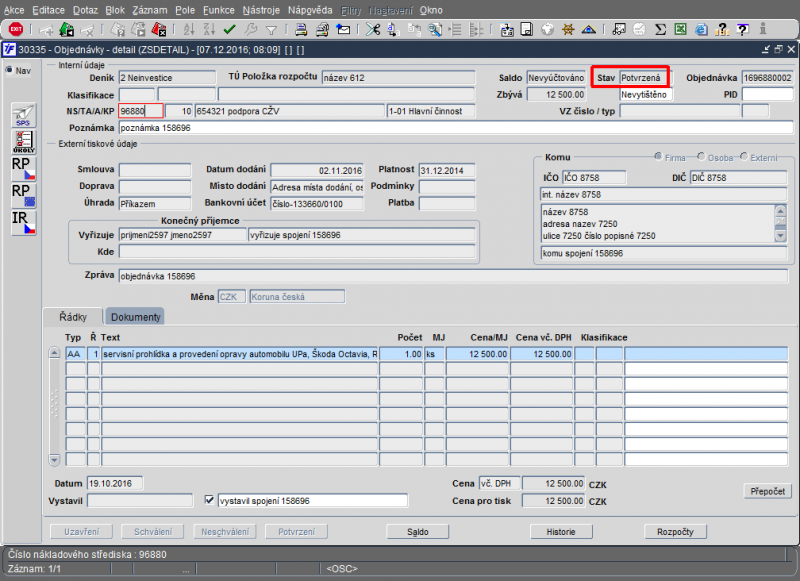800x581 pixels.
Task: Open the Záznam menu
Action: coord(148,9)
